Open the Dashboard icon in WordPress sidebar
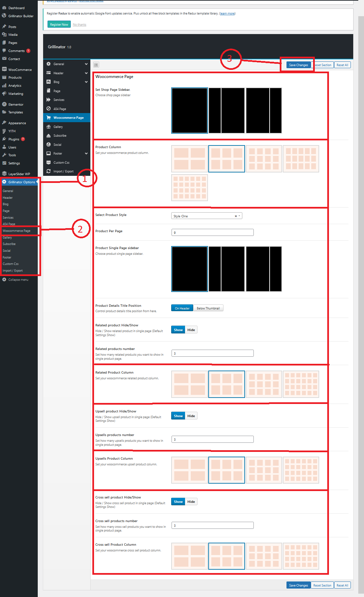 point(4,8)
